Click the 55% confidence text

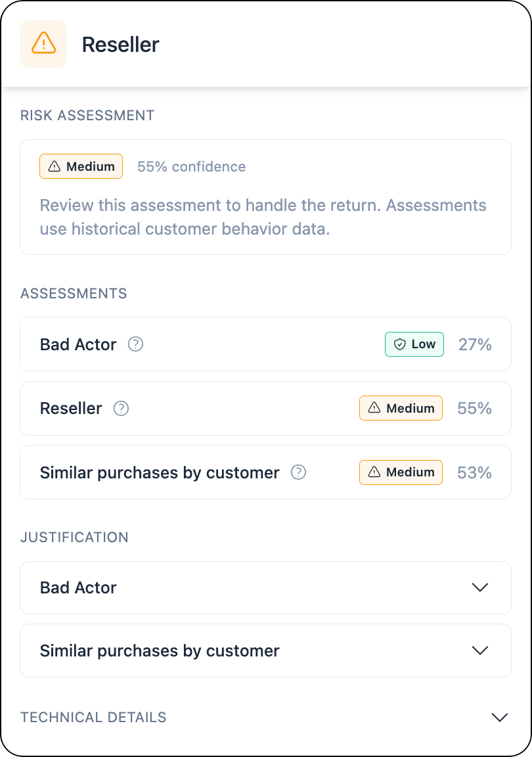point(191,166)
